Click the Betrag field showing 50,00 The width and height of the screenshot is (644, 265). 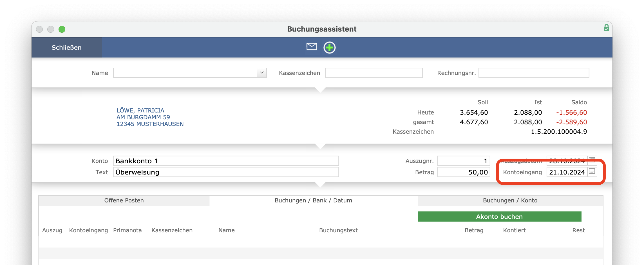click(464, 172)
